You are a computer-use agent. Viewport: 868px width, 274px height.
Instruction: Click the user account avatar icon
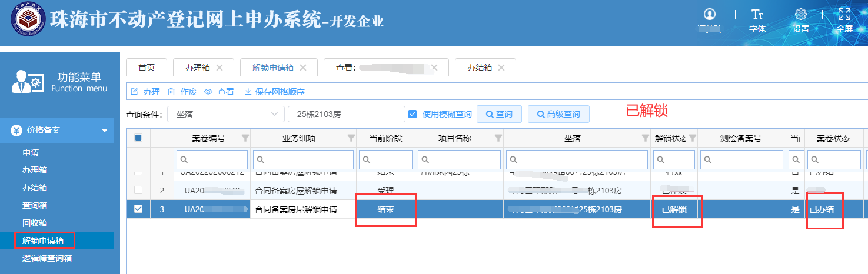710,15
